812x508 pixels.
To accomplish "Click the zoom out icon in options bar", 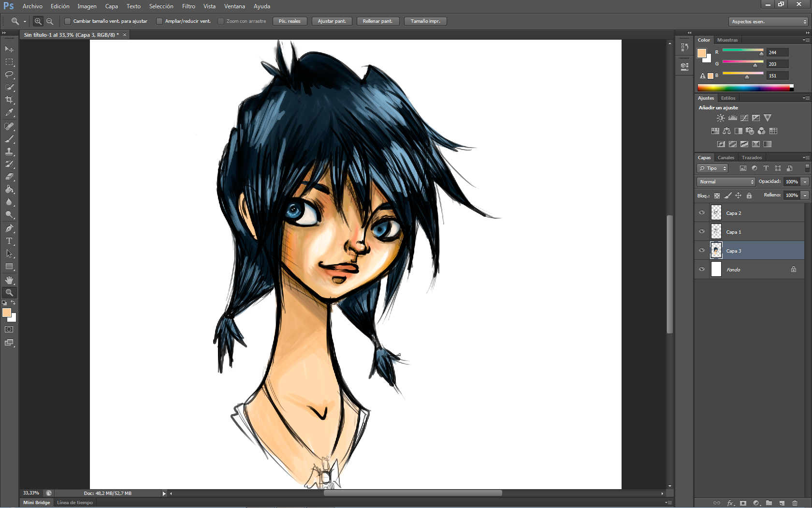I will pyautogui.click(x=50, y=21).
